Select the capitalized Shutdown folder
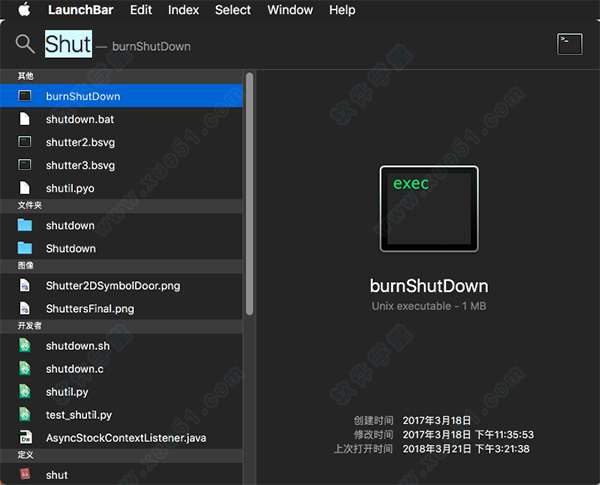This screenshot has height=485, width=600. [x=121, y=248]
